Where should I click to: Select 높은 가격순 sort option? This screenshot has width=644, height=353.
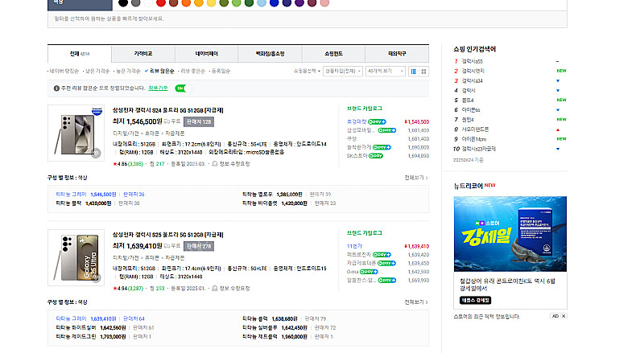(x=127, y=71)
